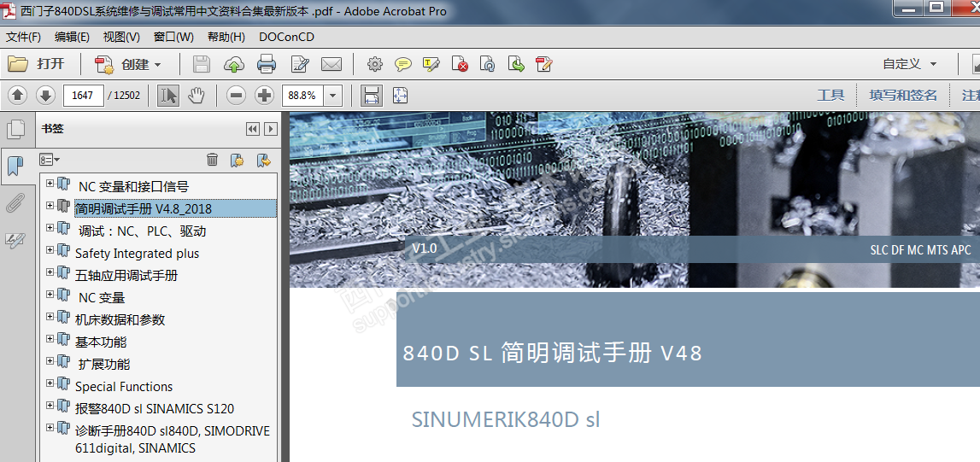This screenshot has width=980, height=462.
Task: Collapse bookmarks panel with double-arrow button
Action: [x=253, y=129]
